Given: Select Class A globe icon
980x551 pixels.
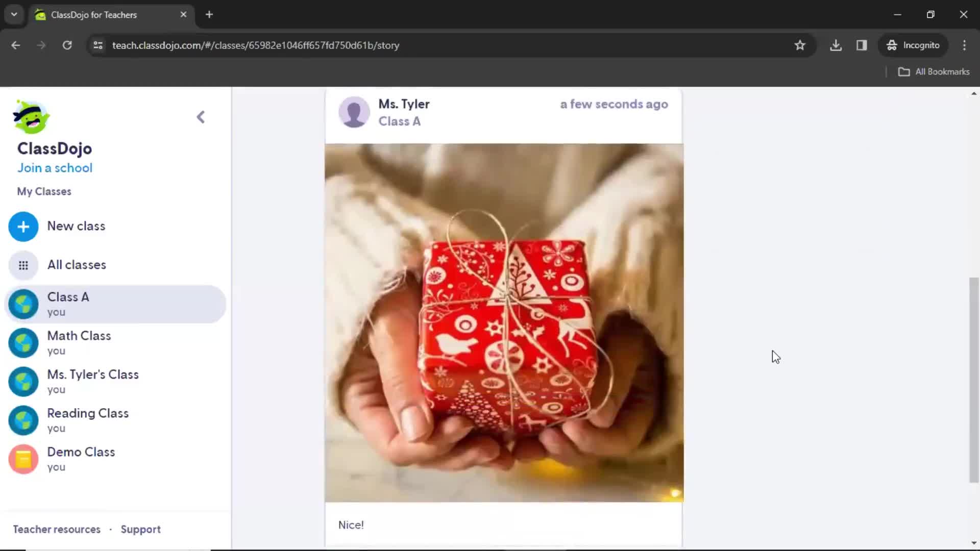Looking at the screenshot, I should pyautogui.click(x=23, y=304).
